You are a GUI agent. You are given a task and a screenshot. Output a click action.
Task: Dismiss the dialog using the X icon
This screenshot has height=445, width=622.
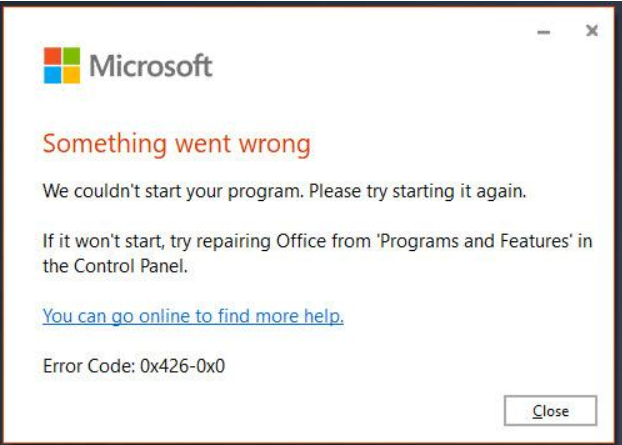pyautogui.click(x=592, y=31)
